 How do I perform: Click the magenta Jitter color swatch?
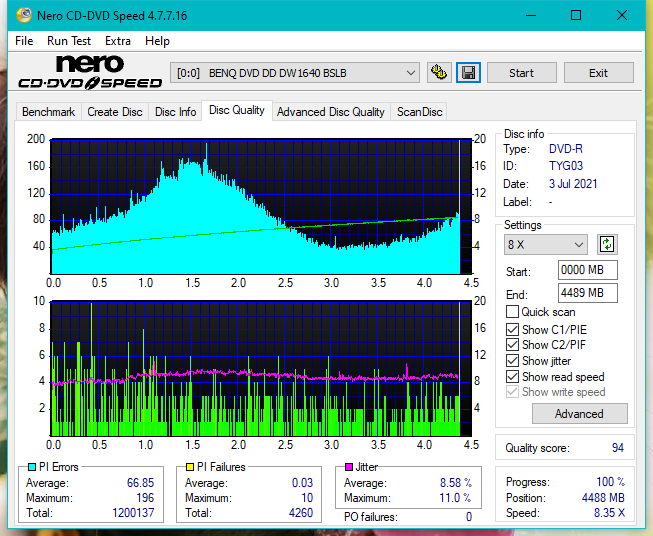click(349, 467)
